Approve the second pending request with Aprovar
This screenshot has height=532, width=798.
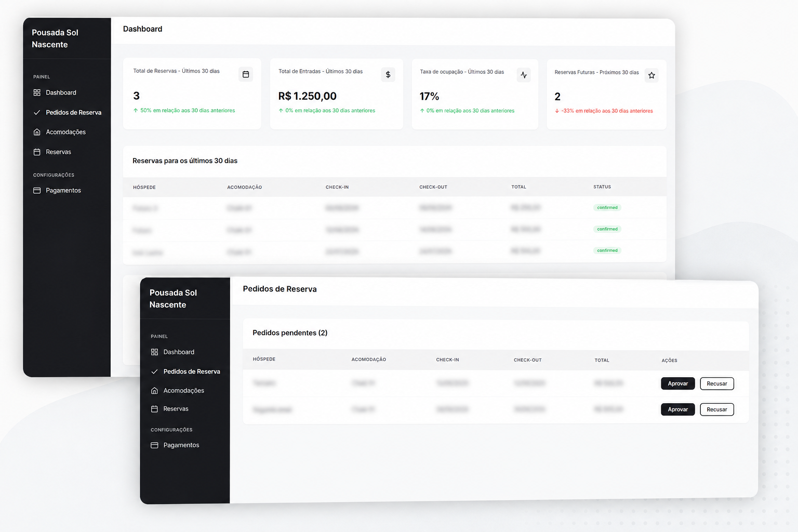[x=678, y=409]
